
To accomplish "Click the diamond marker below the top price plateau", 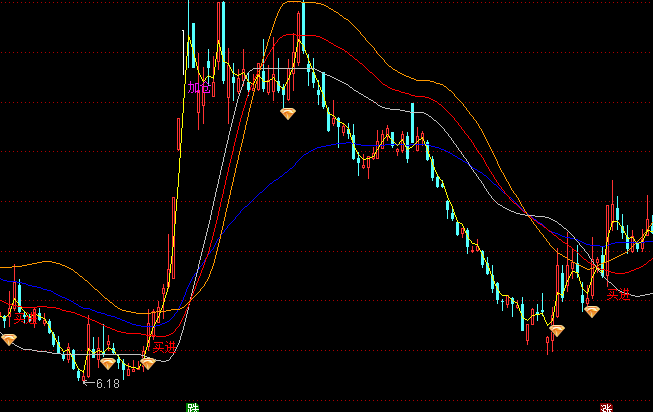I will [288, 113].
